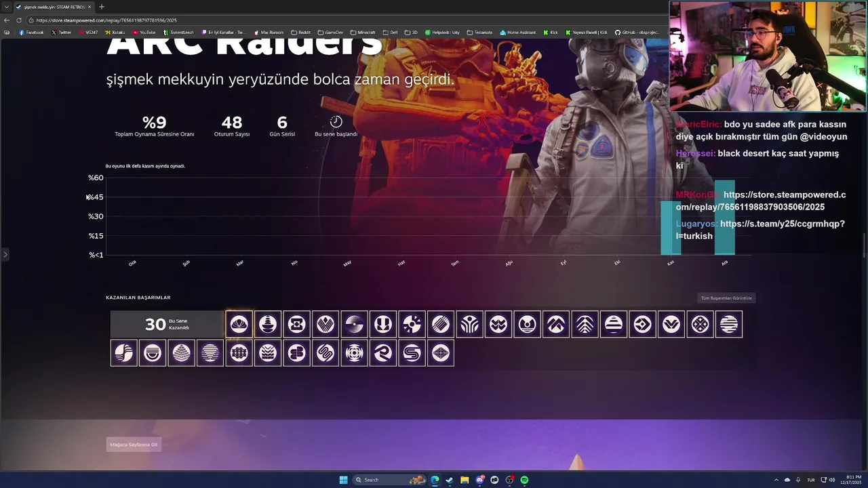868x488 pixels.
Task: Reload the Steam replay page
Action: tap(19, 20)
